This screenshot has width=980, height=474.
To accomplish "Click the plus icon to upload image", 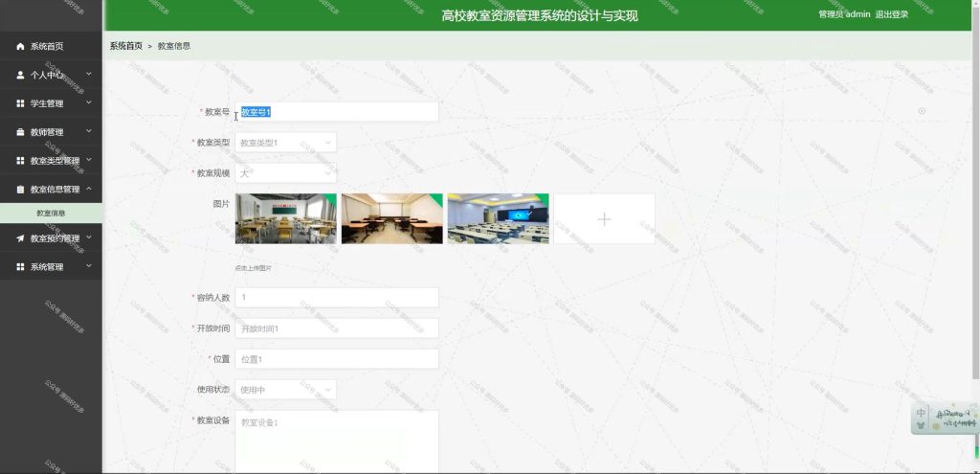I will pyautogui.click(x=605, y=219).
